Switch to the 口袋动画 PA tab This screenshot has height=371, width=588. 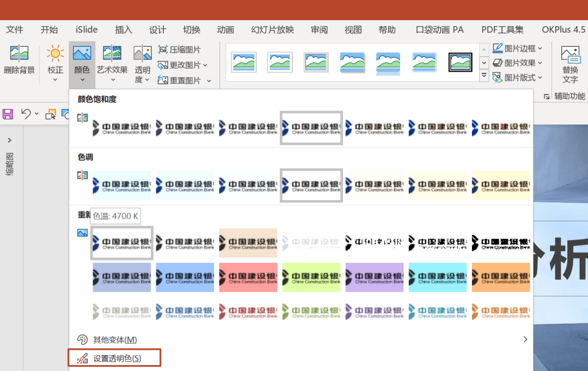(439, 29)
